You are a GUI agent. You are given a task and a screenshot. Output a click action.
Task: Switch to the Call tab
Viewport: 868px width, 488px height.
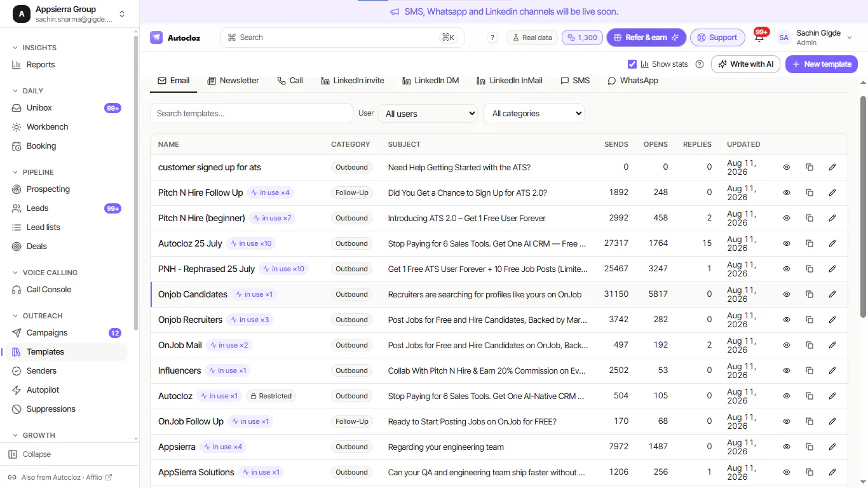(290, 81)
